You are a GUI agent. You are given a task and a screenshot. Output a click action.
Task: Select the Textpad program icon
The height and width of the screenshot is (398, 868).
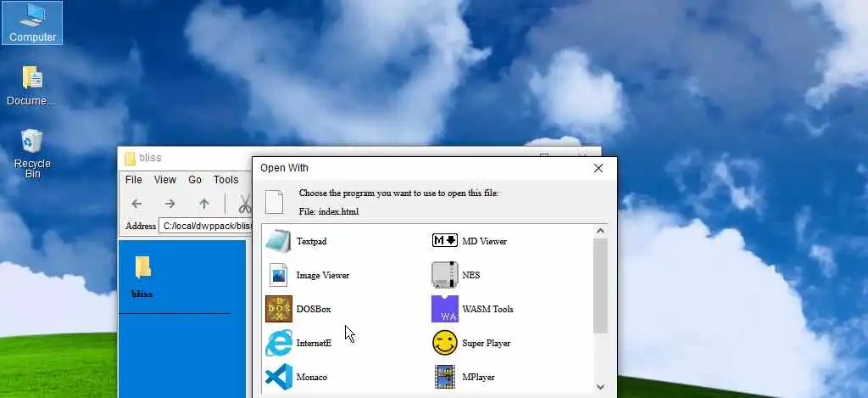[278, 241]
